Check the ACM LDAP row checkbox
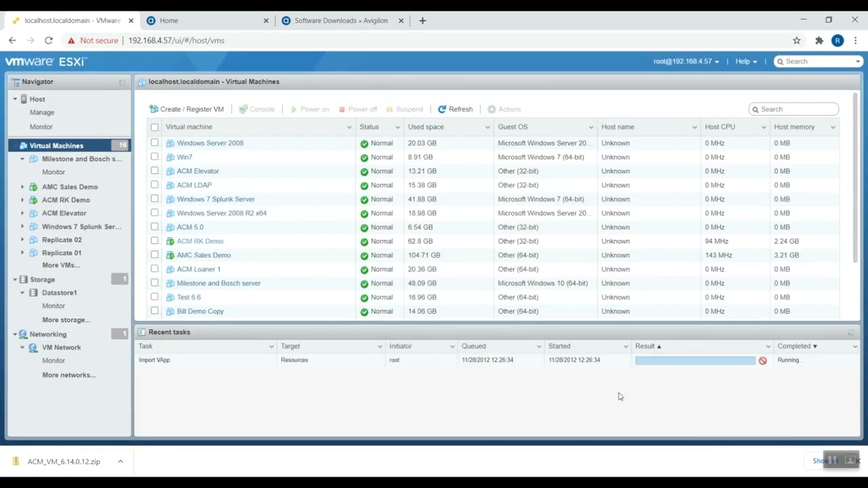 click(x=155, y=185)
